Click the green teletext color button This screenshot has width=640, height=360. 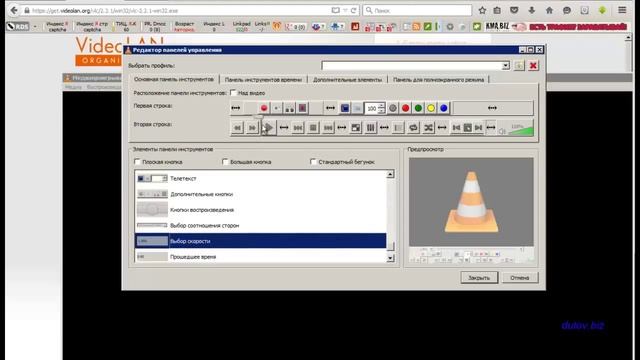tap(418, 108)
